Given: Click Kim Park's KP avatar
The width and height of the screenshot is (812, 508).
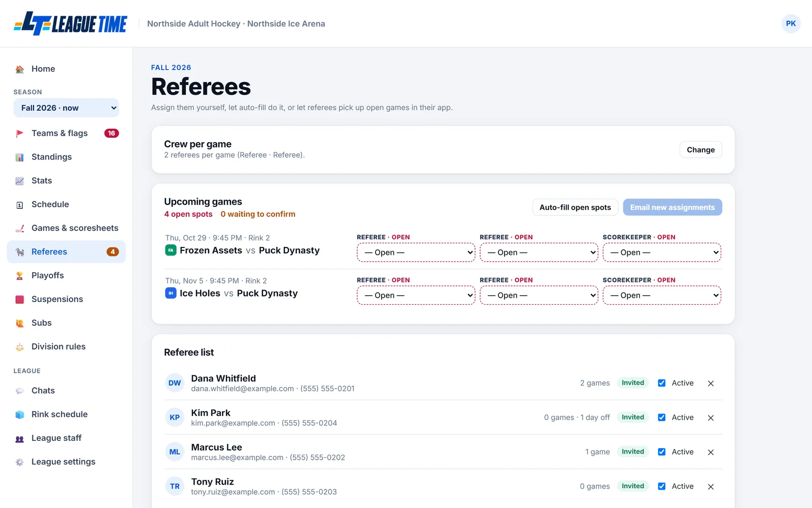Looking at the screenshot, I should click(175, 418).
